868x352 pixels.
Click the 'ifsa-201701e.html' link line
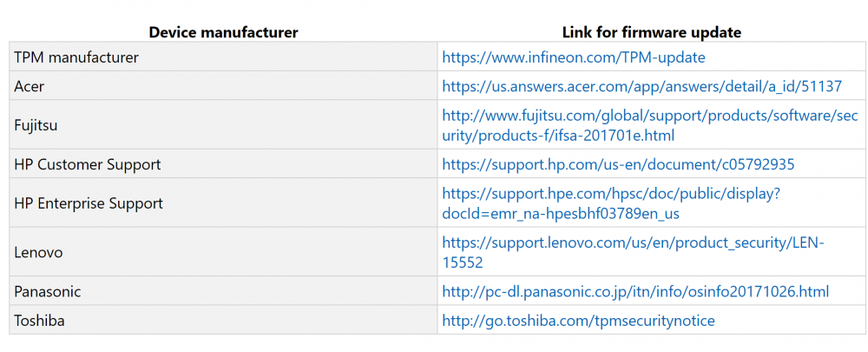tap(558, 136)
